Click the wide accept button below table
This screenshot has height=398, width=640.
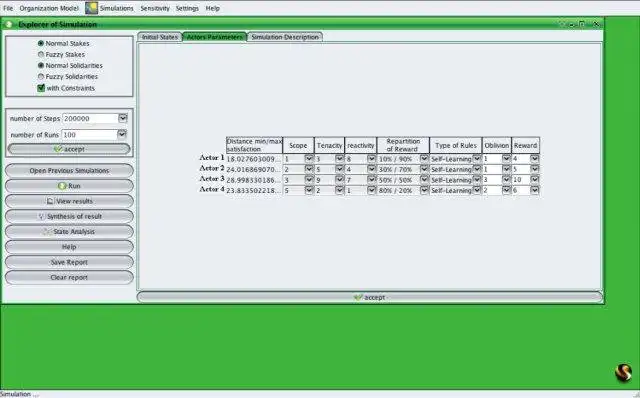click(x=370, y=297)
